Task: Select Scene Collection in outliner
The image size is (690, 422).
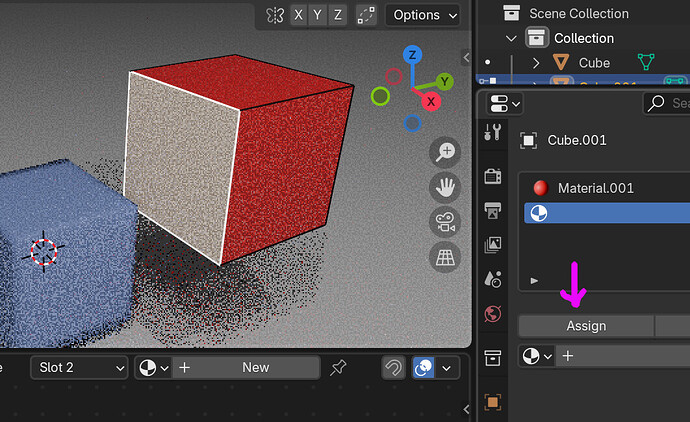Action: 579,14
